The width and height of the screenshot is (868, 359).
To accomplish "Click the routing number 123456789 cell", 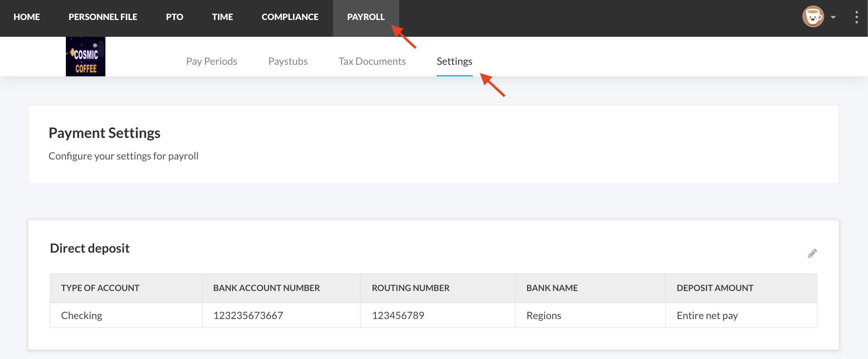I will (x=398, y=315).
